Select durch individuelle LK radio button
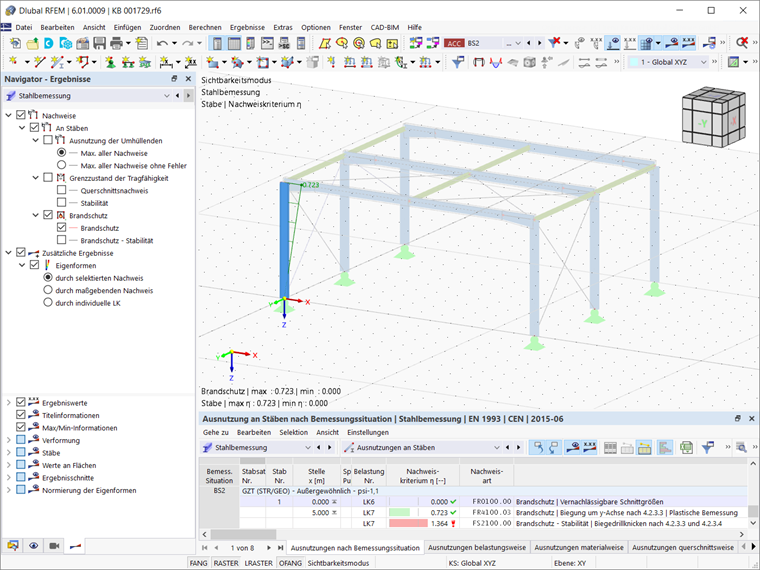This screenshot has width=760, height=570. (x=48, y=302)
